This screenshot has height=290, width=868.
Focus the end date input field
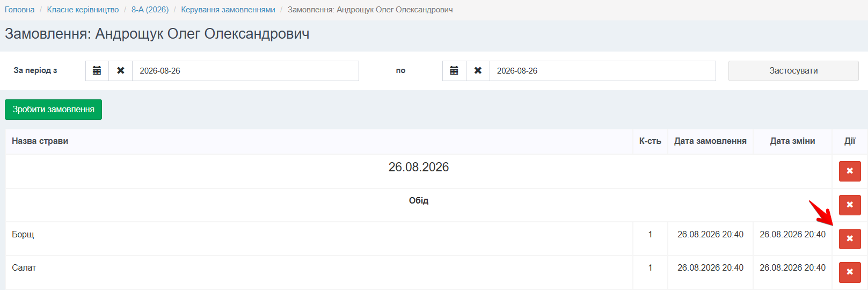[602, 71]
